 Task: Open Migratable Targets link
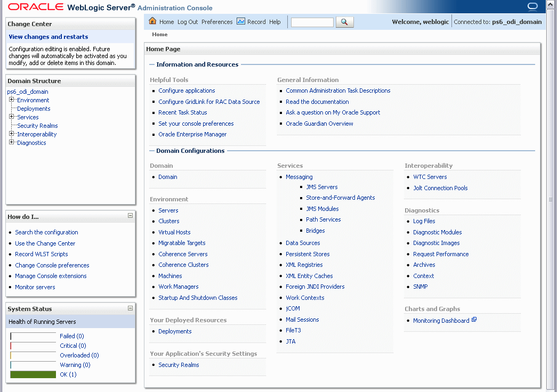pyautogui.click(x=182, y=243)
